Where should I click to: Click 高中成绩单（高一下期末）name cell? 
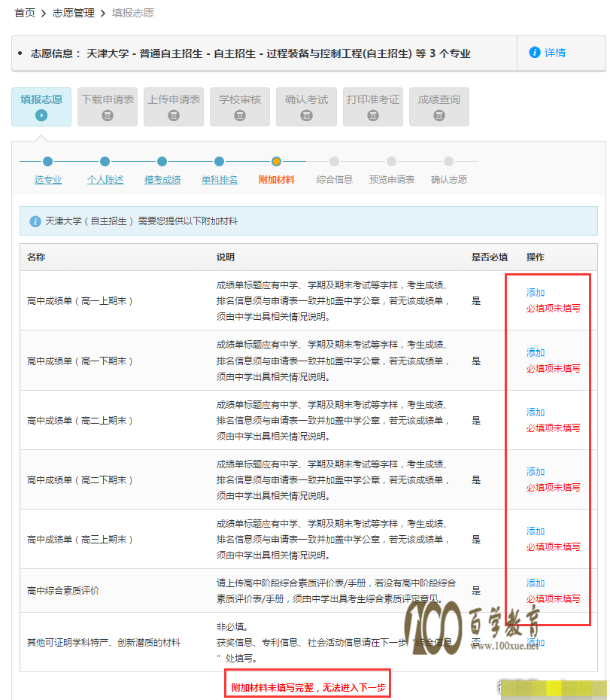pyautogui.click(x=80, y=361)
